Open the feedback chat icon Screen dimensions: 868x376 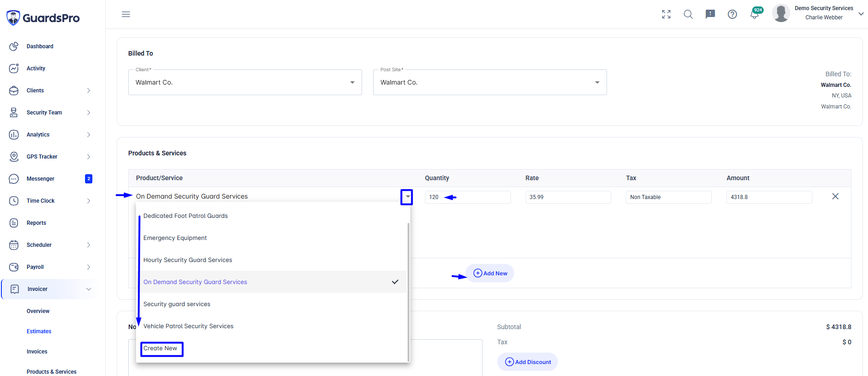(710, 14)
